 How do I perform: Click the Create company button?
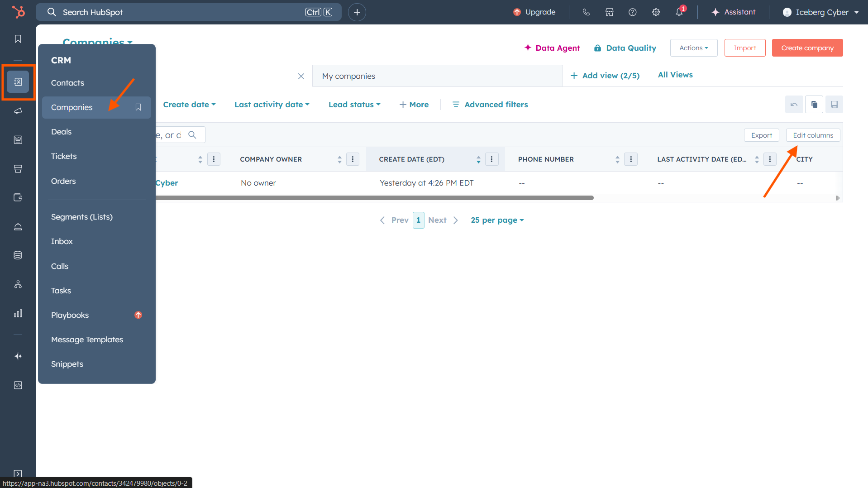[x=807, y=48]
